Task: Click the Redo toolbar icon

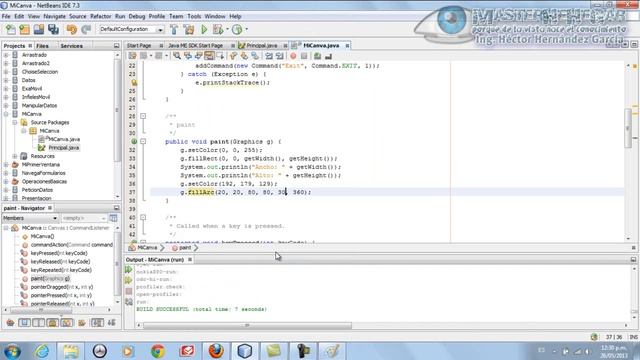Action: 86,29
